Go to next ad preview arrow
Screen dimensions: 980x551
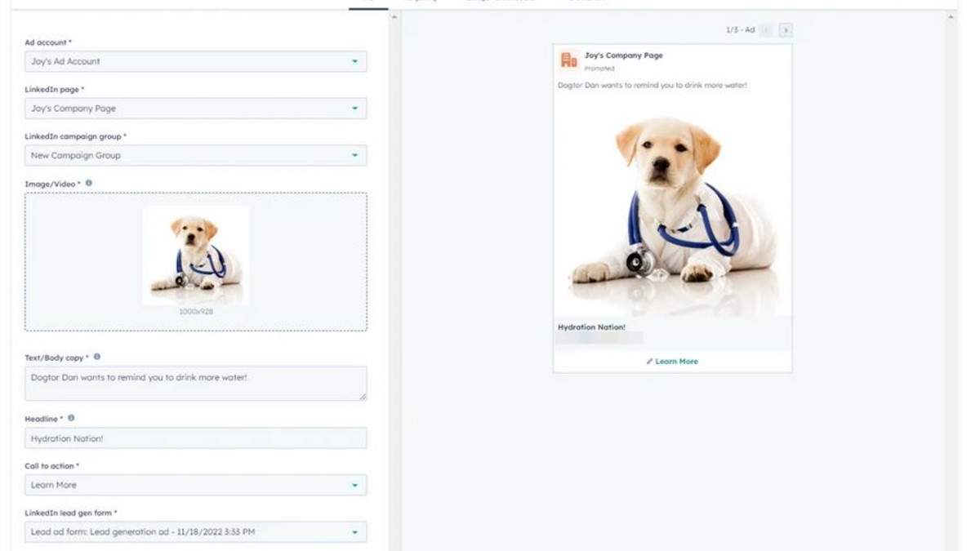click(x=785, y=30)
